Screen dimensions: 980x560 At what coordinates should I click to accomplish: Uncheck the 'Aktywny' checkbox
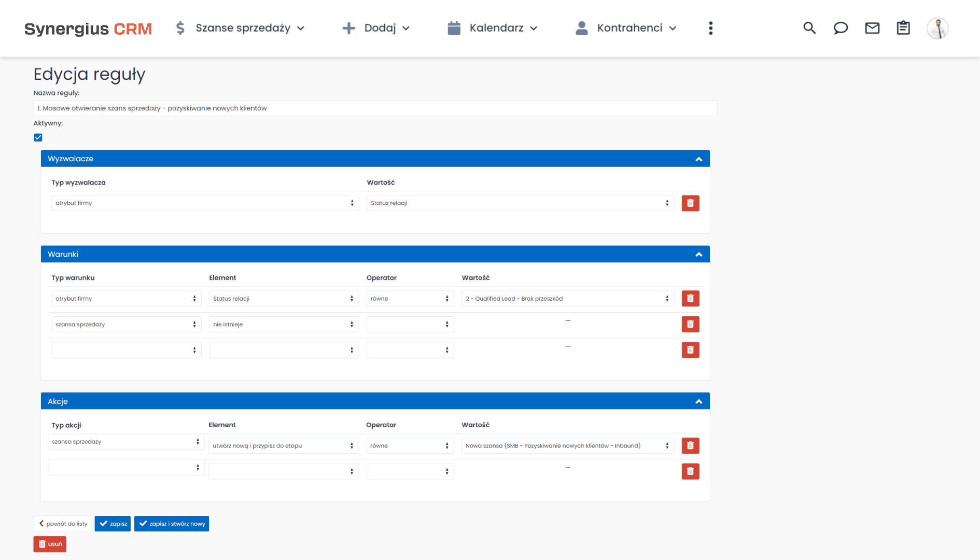[x=38, y=137]
